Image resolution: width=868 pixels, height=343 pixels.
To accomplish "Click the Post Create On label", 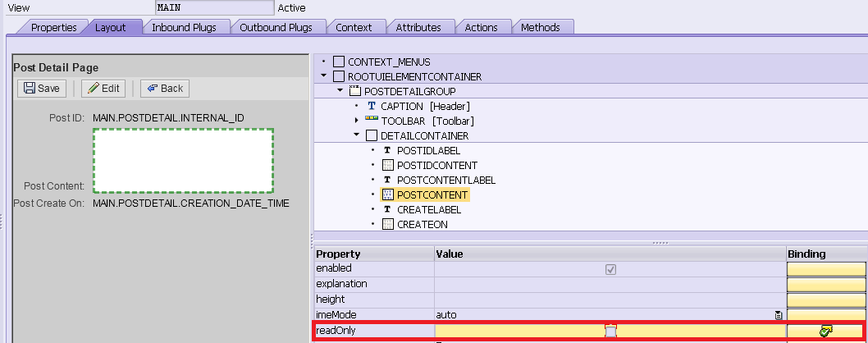I will click(x=48, y=204).
